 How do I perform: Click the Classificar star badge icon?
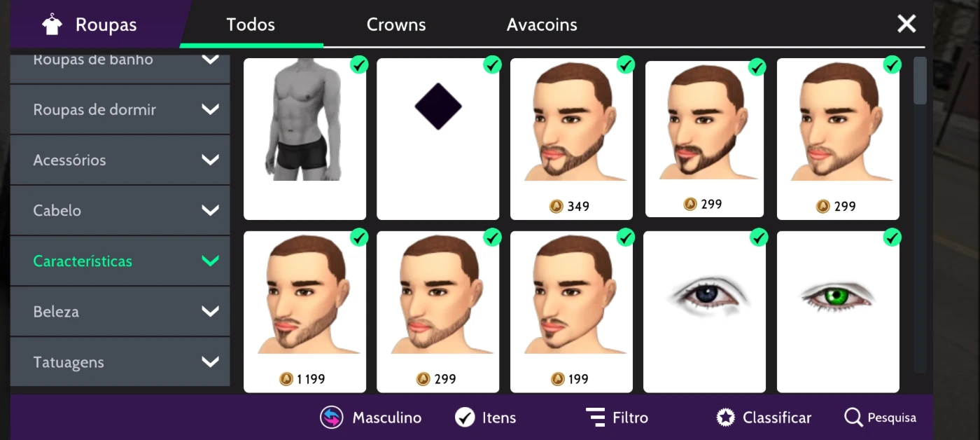[x=726, y=418]
